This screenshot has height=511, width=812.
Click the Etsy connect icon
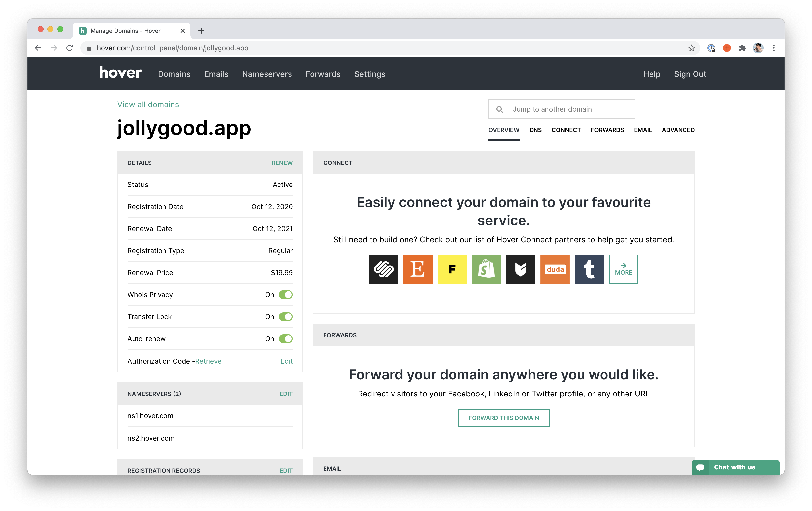point(418,269)
